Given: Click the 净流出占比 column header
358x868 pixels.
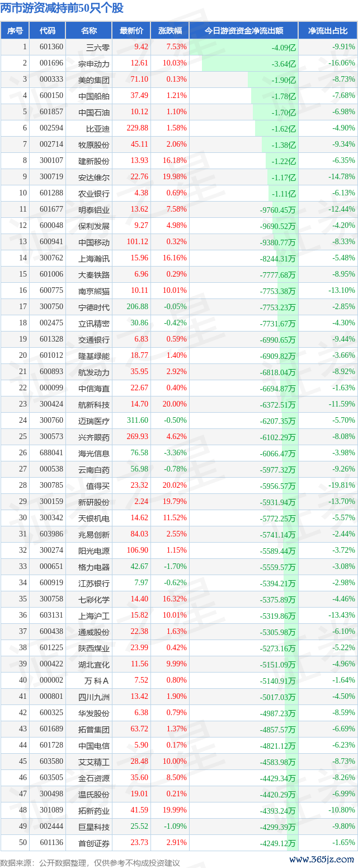Looking at the screenshot, I should [x=328, y=31].
